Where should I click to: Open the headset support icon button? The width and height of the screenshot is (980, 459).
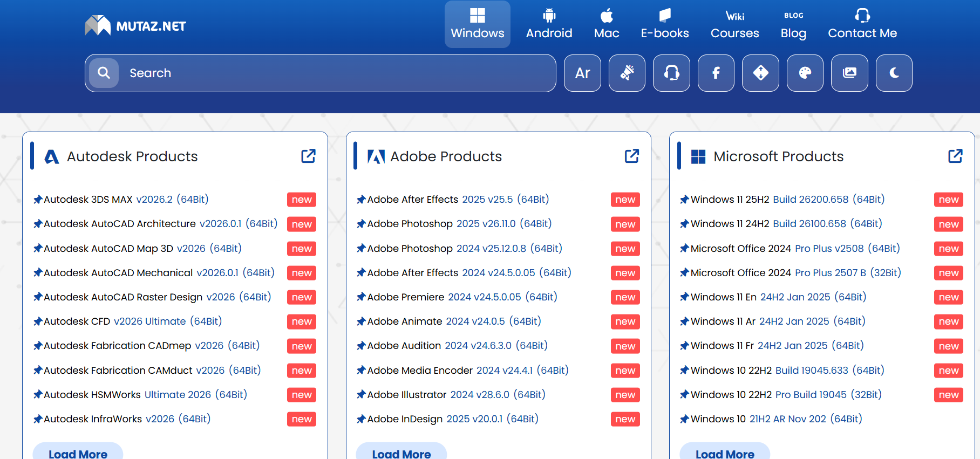tap(671, 73)
